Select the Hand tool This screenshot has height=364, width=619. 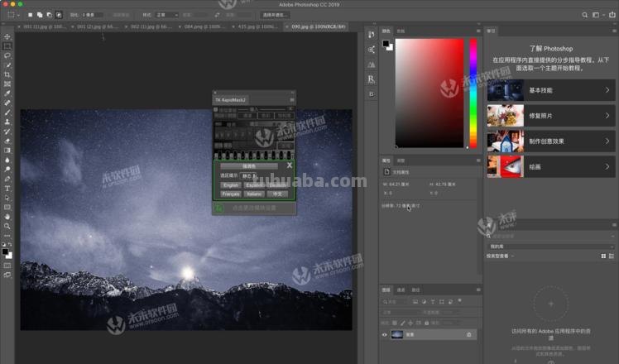7,216
